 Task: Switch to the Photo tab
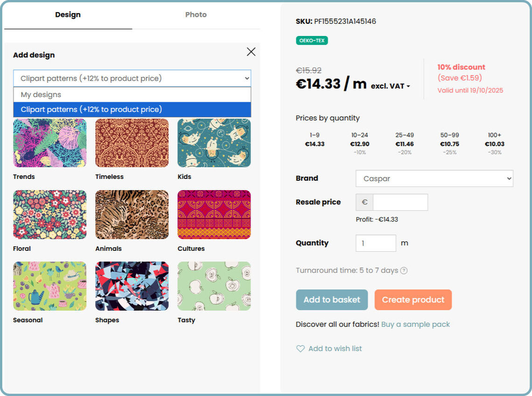(196, 15)
